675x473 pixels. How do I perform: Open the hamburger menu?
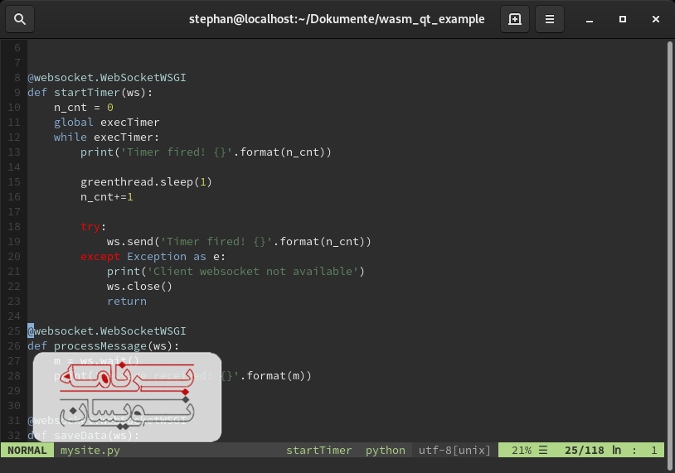(x=550, y=19)
